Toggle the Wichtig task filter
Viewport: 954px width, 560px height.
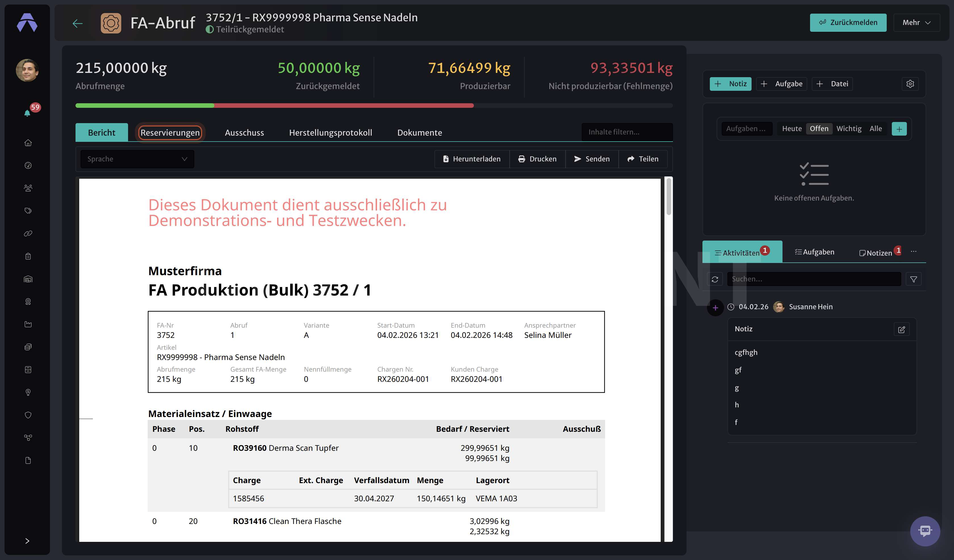pos(849,129)
